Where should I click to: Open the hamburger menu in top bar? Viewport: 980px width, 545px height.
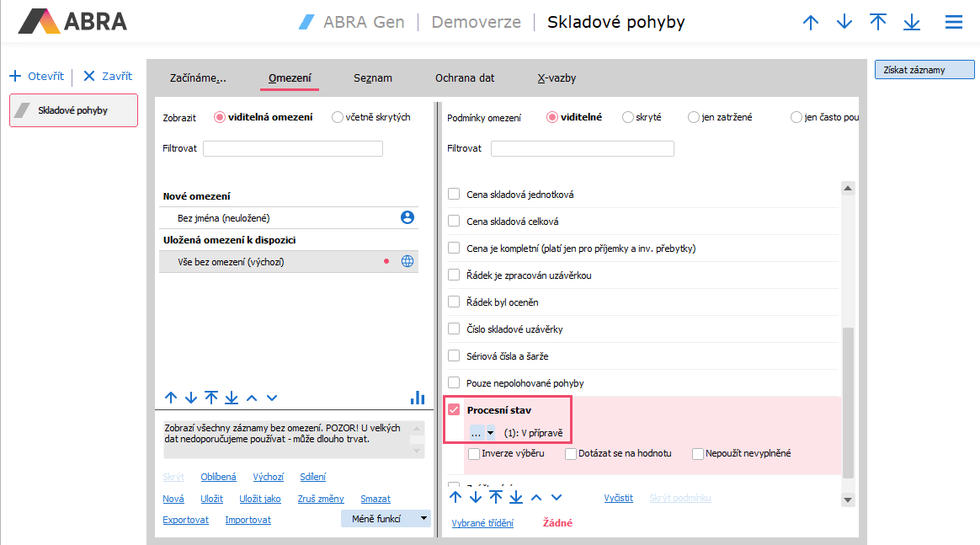pos(953,23)
